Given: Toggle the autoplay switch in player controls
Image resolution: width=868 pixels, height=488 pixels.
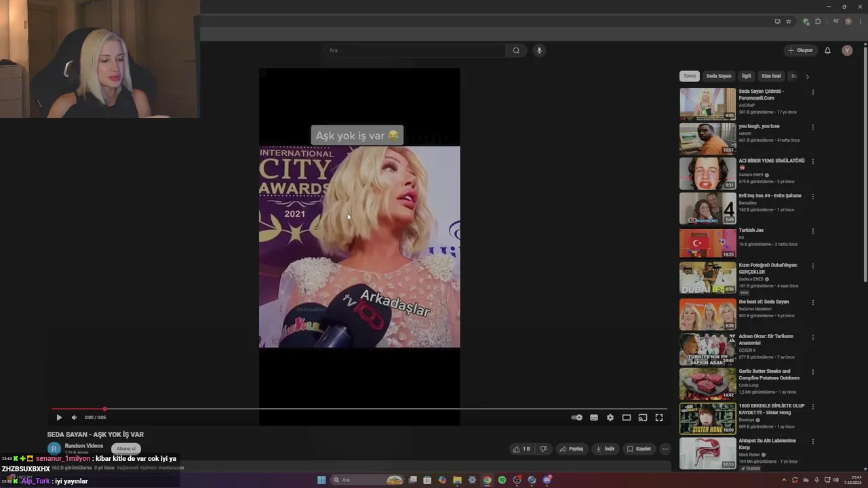Looking at the screenshot, I should (x=576, y=418).
